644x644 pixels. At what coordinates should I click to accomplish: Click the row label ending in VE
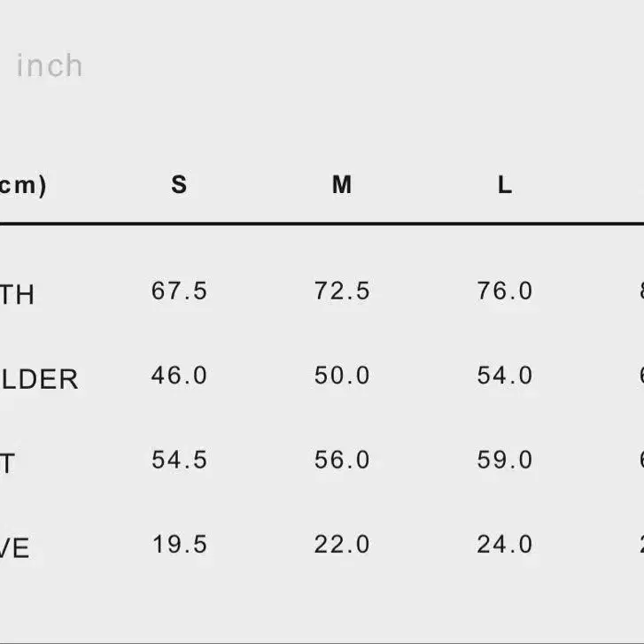15,548
